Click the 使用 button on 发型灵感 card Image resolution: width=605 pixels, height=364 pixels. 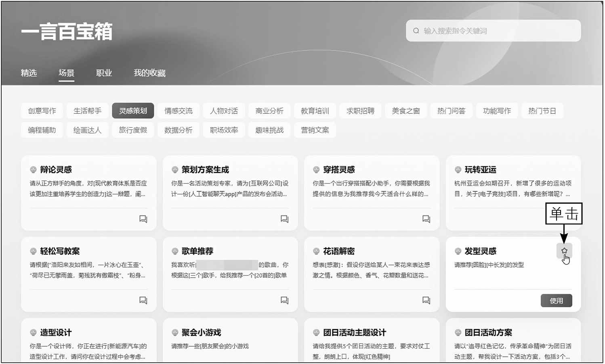tap(556, 301)
